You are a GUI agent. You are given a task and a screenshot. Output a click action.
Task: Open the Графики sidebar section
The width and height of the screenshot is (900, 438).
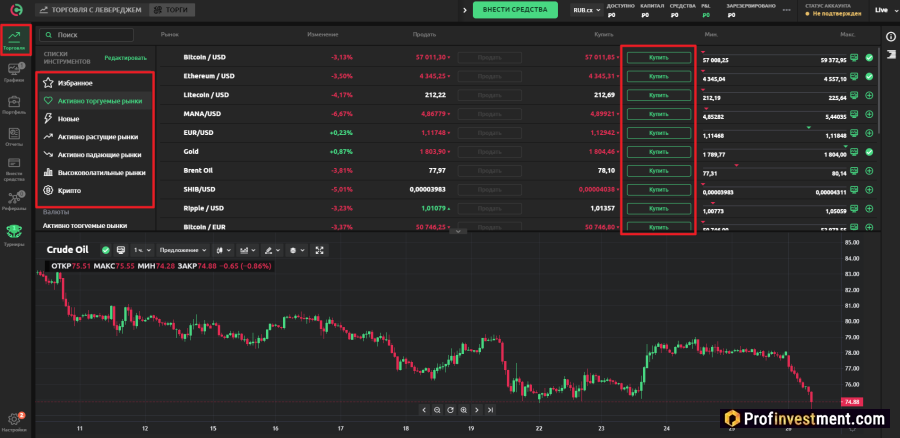pos(14,73)
